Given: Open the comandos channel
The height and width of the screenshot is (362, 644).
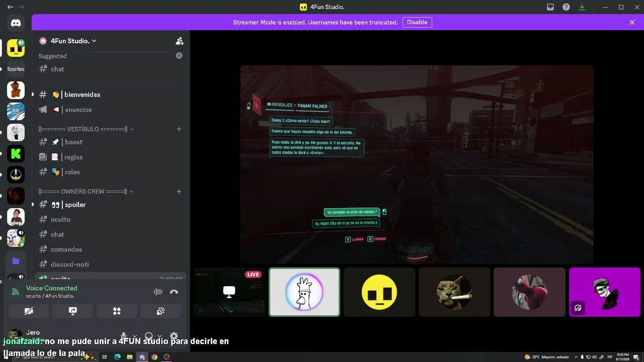Looking at the screenshot, I should (x=110, y=249).
